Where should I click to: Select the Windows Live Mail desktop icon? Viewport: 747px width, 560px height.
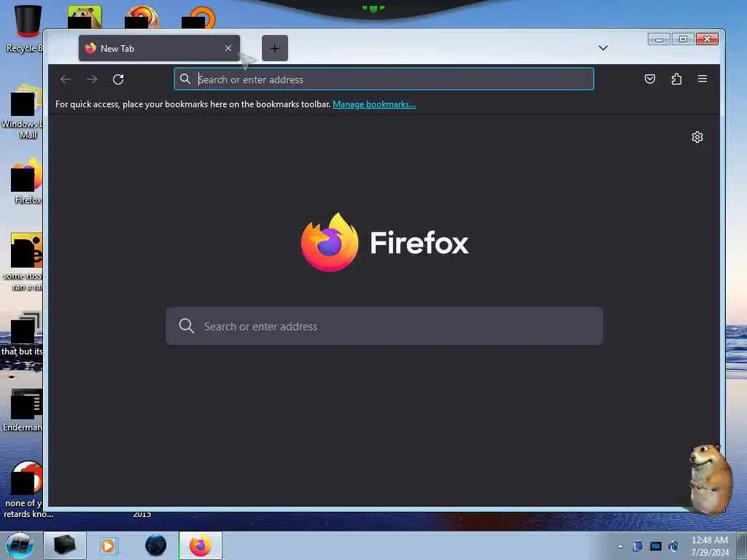pyautogui.click(x=22, y=112)
